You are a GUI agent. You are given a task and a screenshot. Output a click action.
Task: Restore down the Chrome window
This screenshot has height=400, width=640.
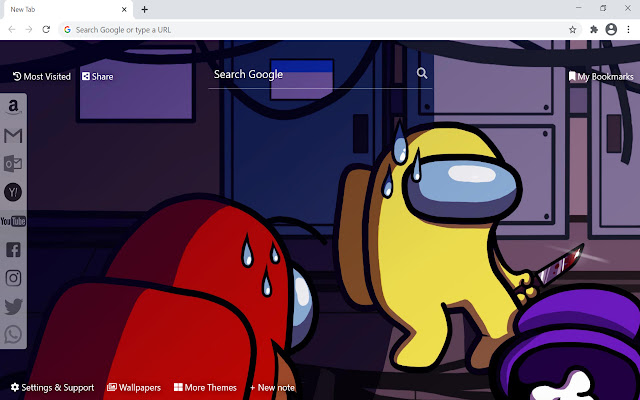[603, 8]
